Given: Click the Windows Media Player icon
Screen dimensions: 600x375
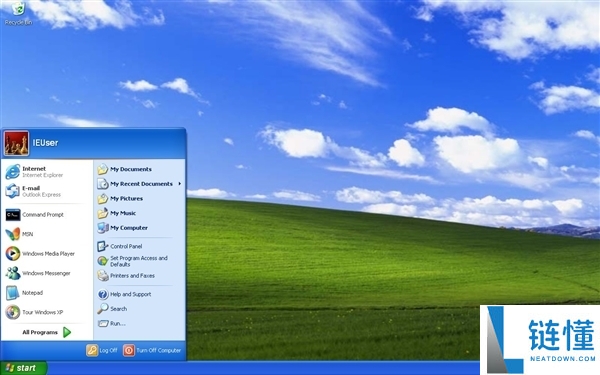Looking at the screenshot, I should (x=13, y=253).
